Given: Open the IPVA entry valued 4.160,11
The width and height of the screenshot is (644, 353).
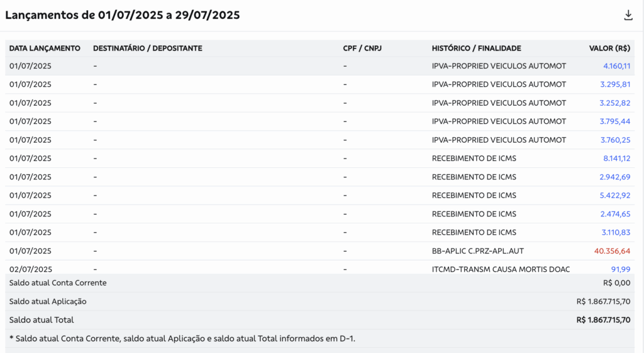Looking at the screenshot, I should coord(616,66).
